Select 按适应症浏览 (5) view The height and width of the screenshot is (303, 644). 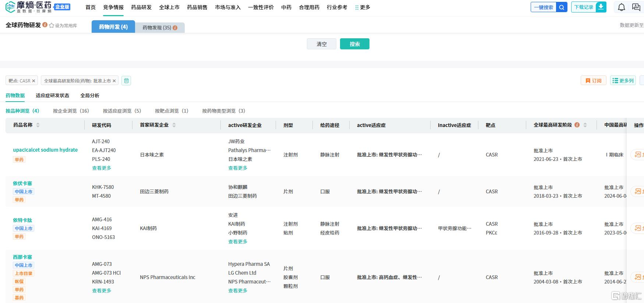pyautogui.click(x=122, y=111)
